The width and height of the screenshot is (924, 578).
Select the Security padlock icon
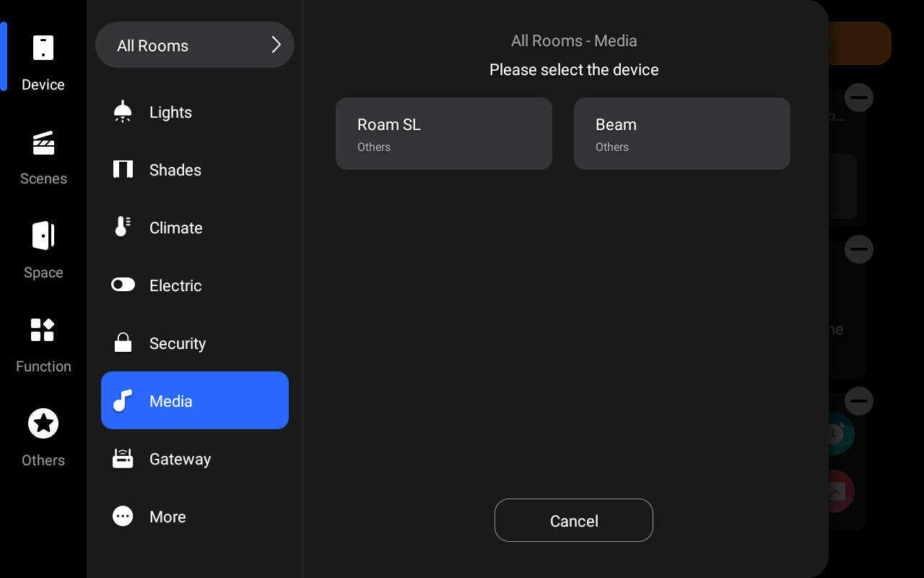tap(123, 342)
